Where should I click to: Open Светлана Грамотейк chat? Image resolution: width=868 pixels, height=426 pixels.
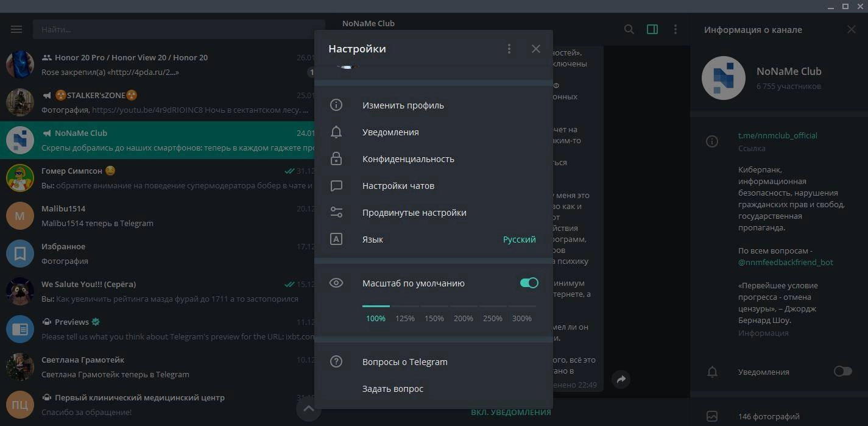click(x=157, y=367)
